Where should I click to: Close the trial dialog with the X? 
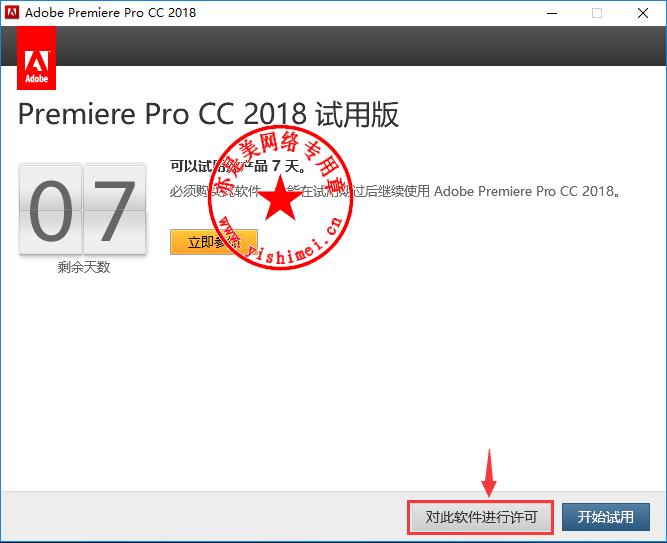(x=643, y=13)
